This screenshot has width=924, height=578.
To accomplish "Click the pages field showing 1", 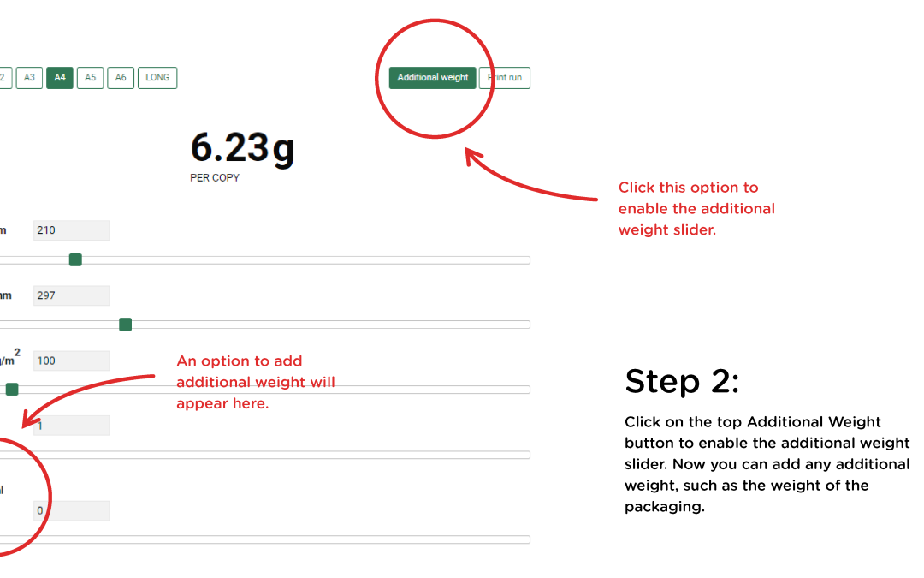I will [x=71, y=426].
